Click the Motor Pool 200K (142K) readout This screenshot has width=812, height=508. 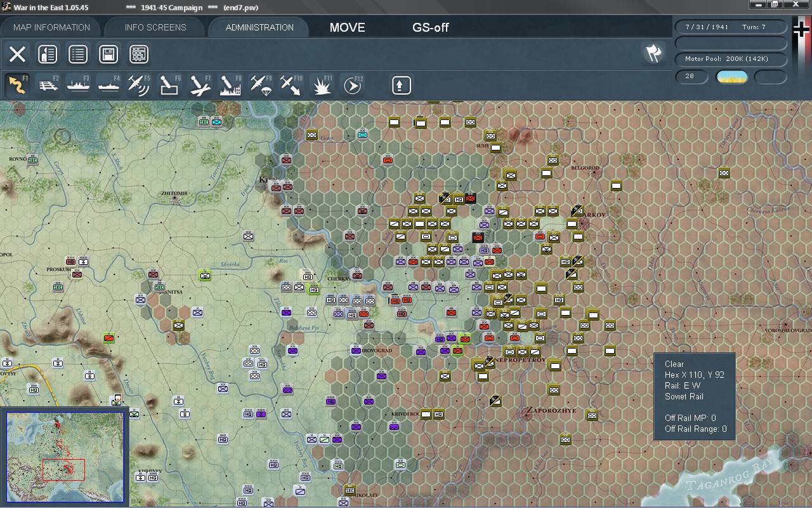(x=732, y=59)
